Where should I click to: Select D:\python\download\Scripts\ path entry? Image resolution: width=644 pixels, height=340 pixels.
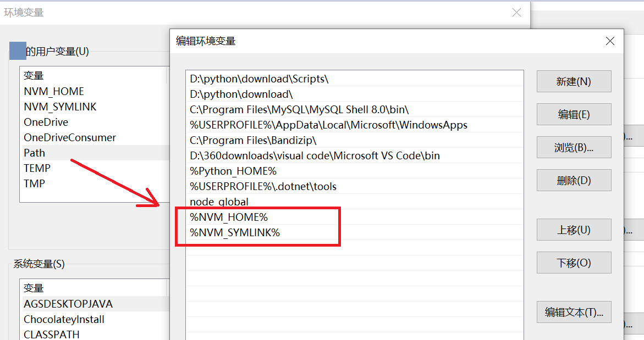tap(354, 79)
